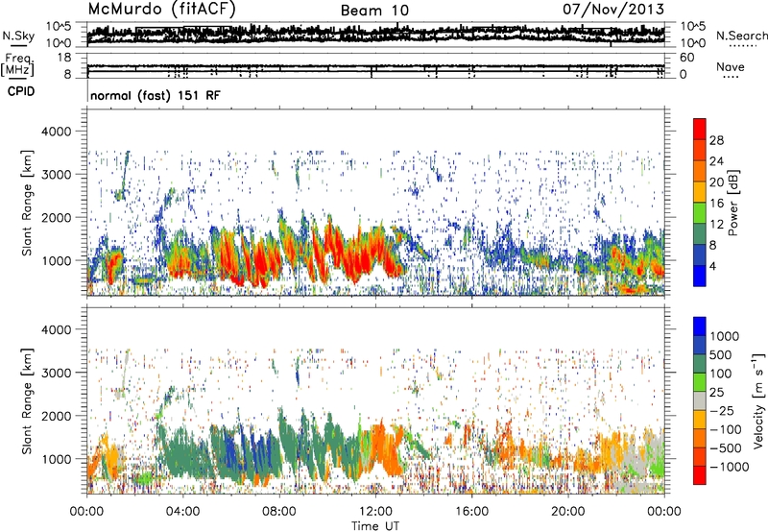This screenshot has width=768, height=532.
Task: Click the 'Time UT' axis title
Action: pyautogui.click(x=375, y=526)
